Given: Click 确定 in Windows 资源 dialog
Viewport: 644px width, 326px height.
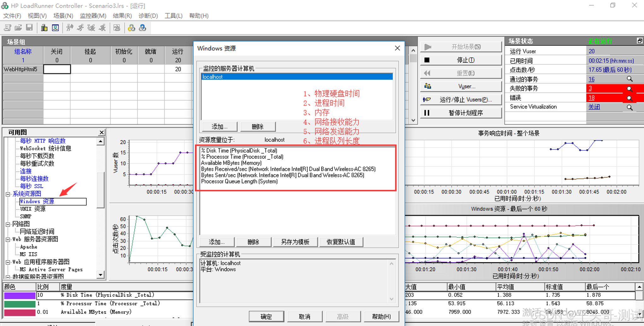Looking at the screenshot, I should click(x=266, y=317).
